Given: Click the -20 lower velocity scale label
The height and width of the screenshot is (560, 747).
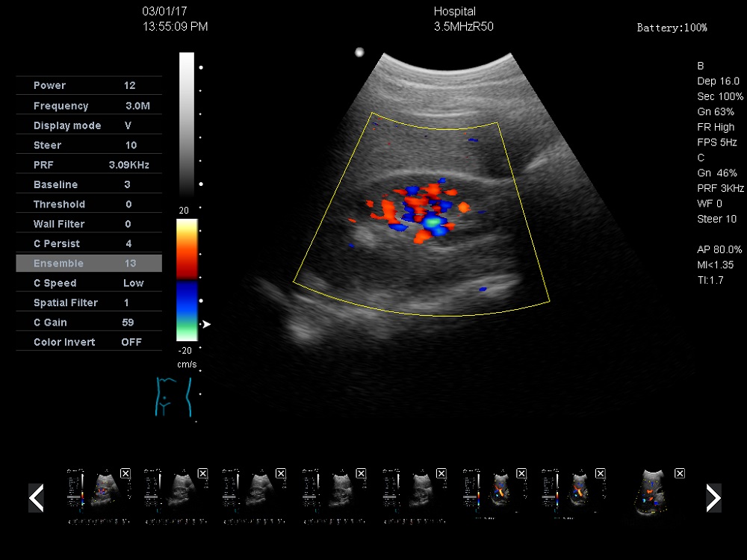Looking at the screenshot, I should (x=185, y=350).
